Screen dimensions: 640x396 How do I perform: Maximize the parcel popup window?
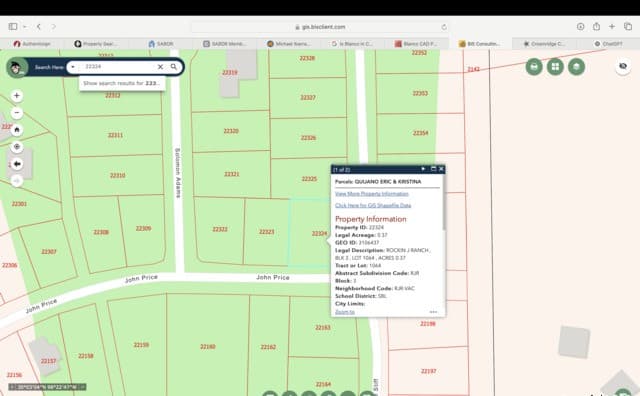(x=433, y=169)
